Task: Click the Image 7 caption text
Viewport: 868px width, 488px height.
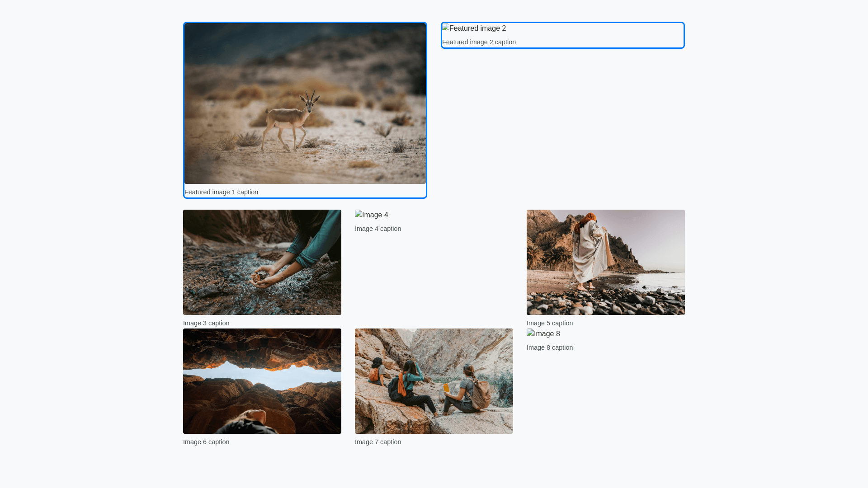Action: [378, 442]
